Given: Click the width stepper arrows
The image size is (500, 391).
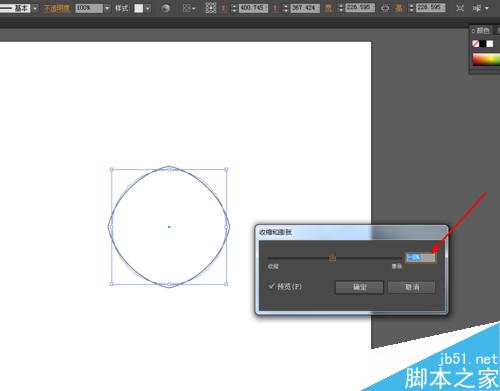Looking at the screenshot, I should pos(341,8).
